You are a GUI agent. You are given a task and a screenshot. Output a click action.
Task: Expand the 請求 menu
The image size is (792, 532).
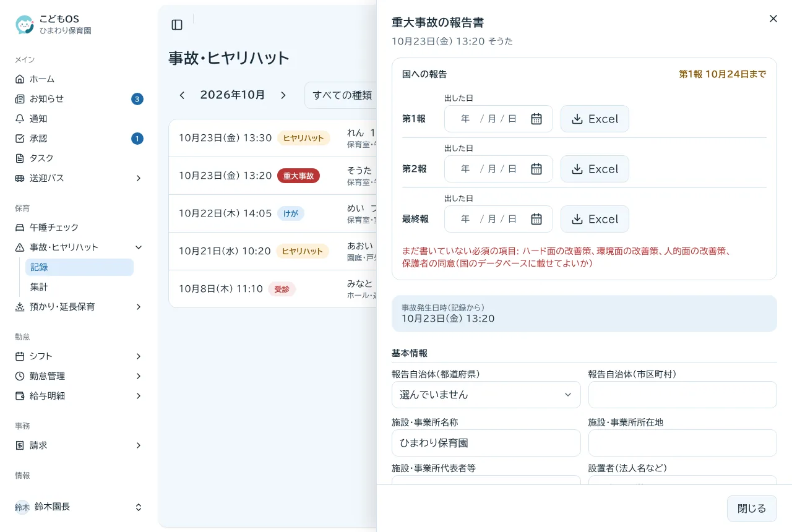79,445
